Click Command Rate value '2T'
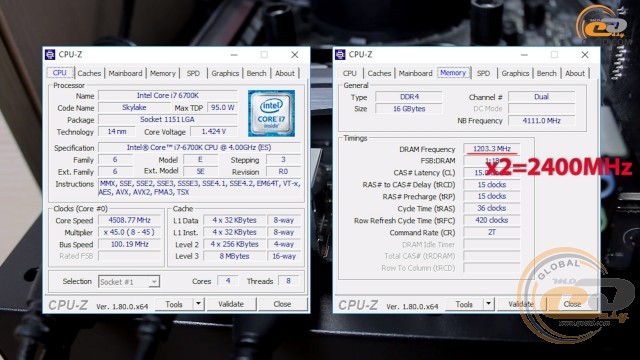 [491, 232]
